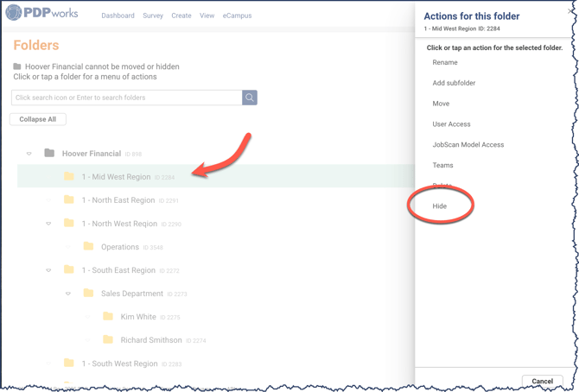Image resolution: width=579 pixels, height=392 pixels.
Task: Select the Richard Smithson folder
Action: coord(151,340)
